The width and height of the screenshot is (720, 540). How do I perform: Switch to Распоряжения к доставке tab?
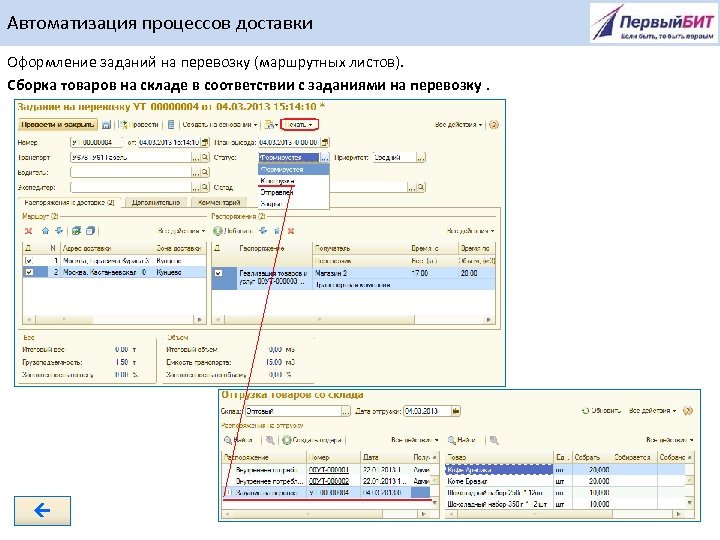coord(69,202)
